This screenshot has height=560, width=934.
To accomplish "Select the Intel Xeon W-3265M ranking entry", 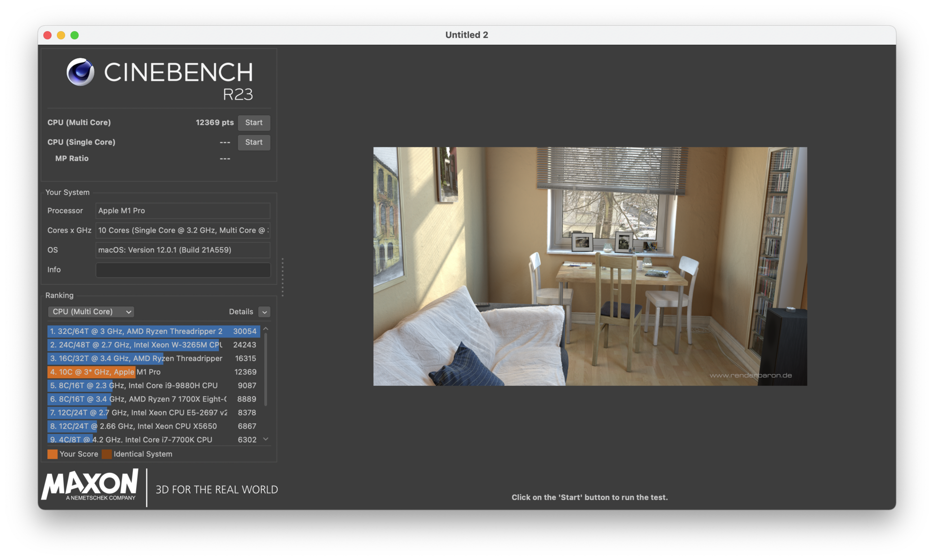I will tap(153, 345).
